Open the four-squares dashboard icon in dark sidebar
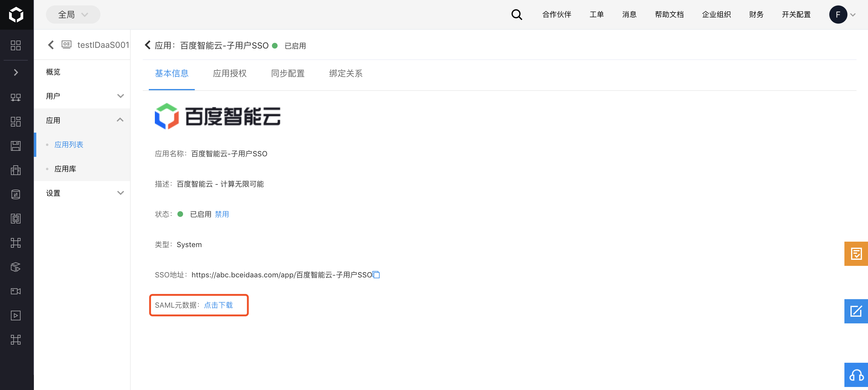This screenshot has width=868, height=390. point(16,45)
